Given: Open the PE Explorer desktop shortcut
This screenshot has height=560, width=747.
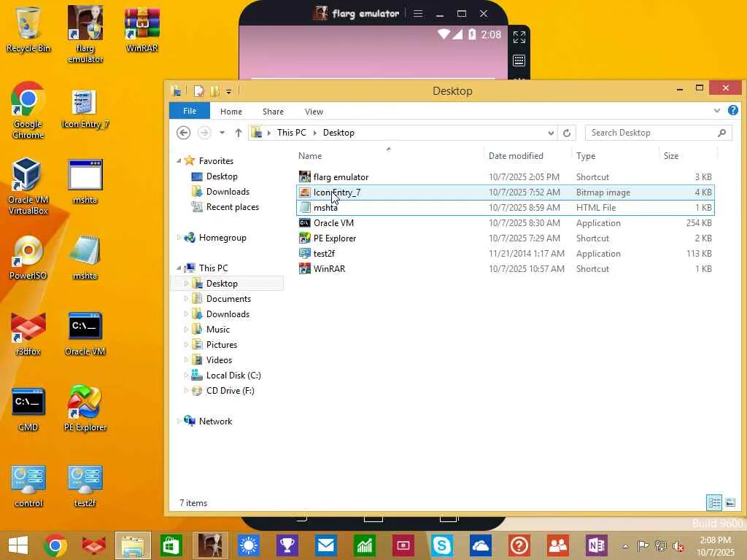Looking at the screenshot, I should [x=85, y=408].
